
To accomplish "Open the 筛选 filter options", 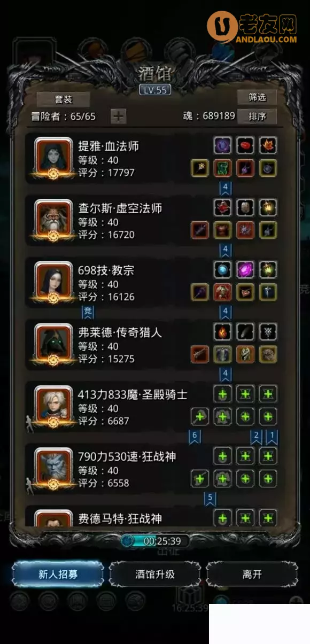I will pyautogui.click(x=257, y=97).
